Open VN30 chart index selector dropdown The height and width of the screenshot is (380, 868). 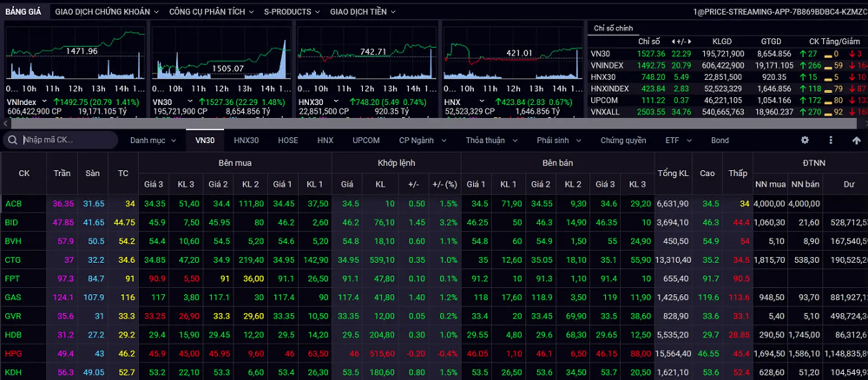pos(190,101)
